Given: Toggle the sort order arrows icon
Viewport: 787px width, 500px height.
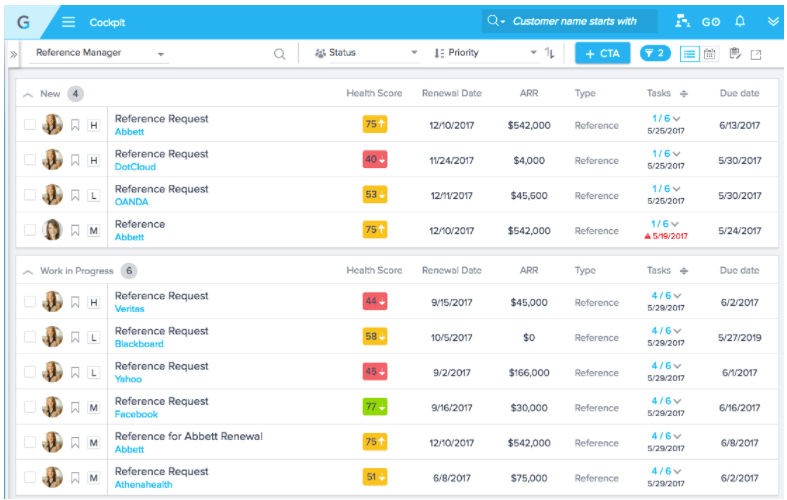Looking at the screenshot, I should [x=549, y=53].
